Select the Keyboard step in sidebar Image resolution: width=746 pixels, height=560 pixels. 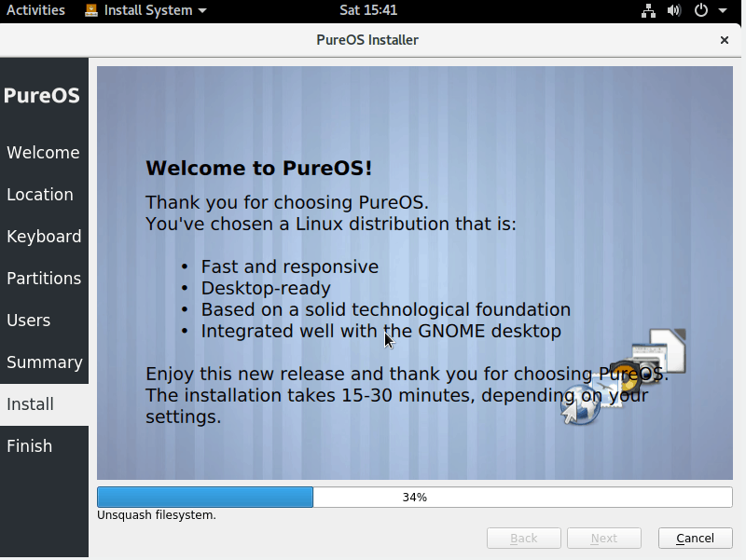point(44,237)
